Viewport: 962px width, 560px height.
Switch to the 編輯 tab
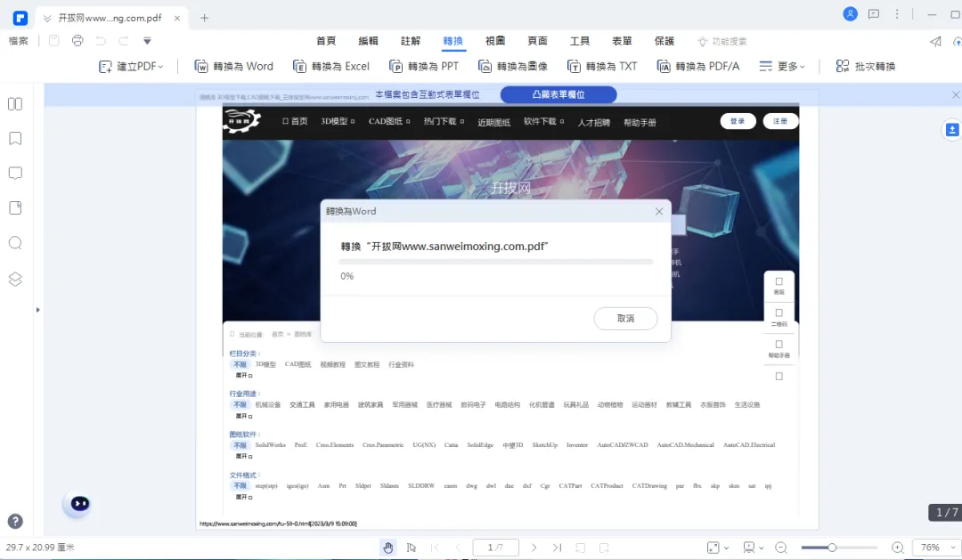(369, 41)
